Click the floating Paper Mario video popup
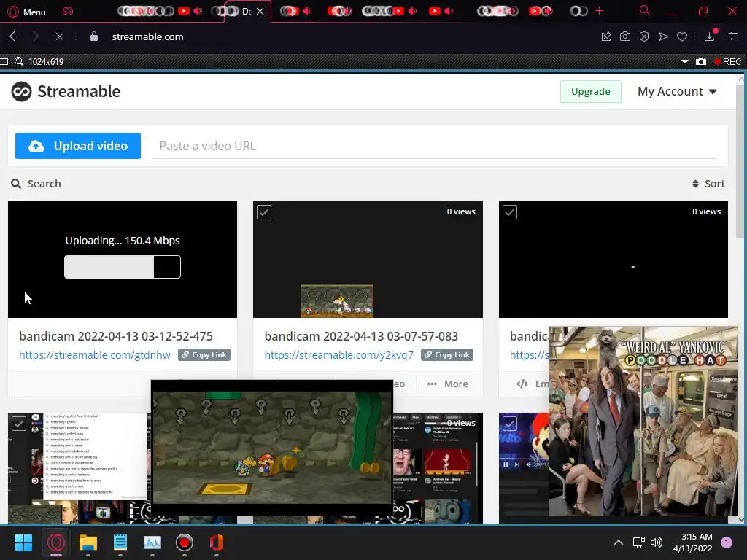Viewport: 747px width, 560px height. (272, 447)
